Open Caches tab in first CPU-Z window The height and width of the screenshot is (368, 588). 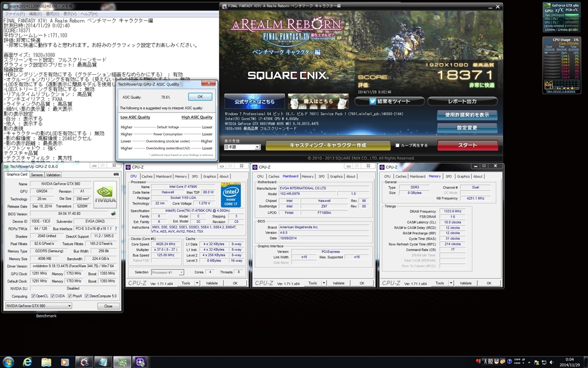(x=147, y=176)
